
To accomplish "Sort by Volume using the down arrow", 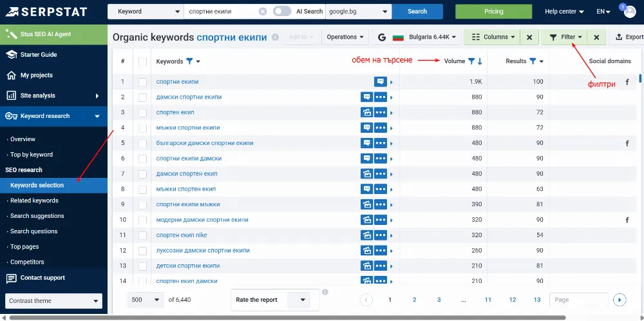I will tap(480, 61).
